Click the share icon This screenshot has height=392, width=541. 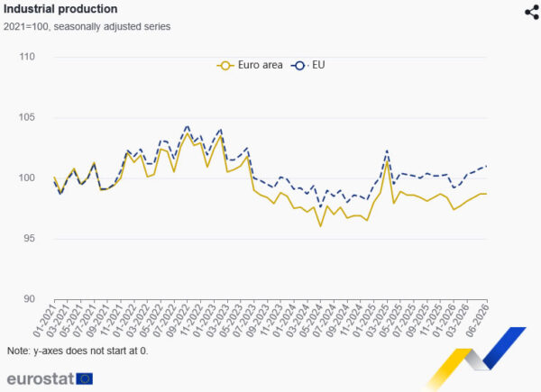(532, 13)
